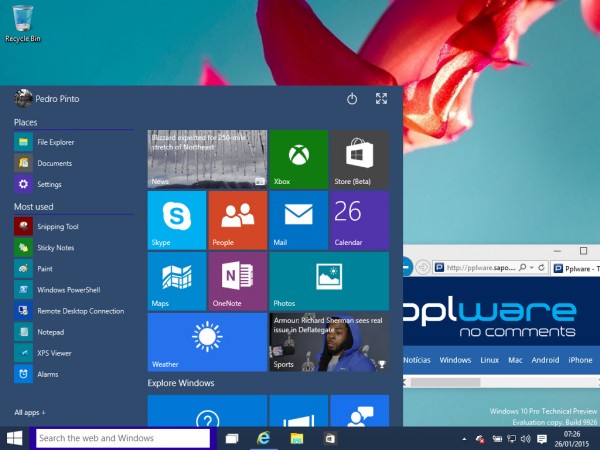Show hidden system tray icons
Image resolution: width=600 pixels, height=450 pixels.
coord(464,439)
